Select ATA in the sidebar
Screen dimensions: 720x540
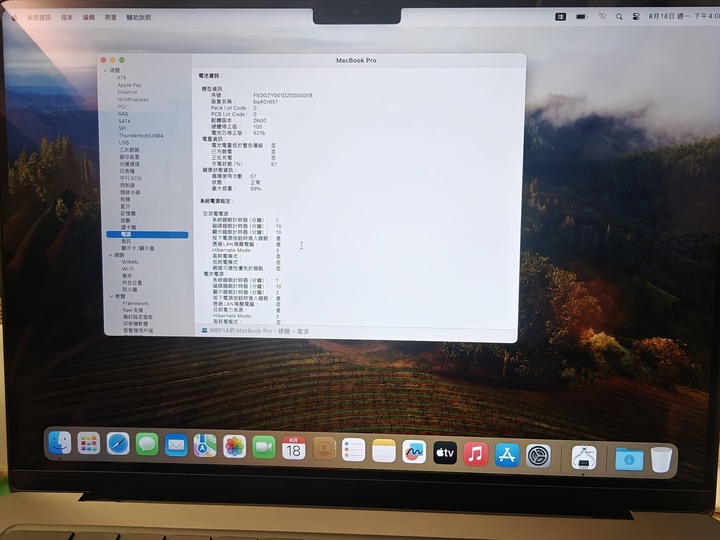click(x=121, y=78)
